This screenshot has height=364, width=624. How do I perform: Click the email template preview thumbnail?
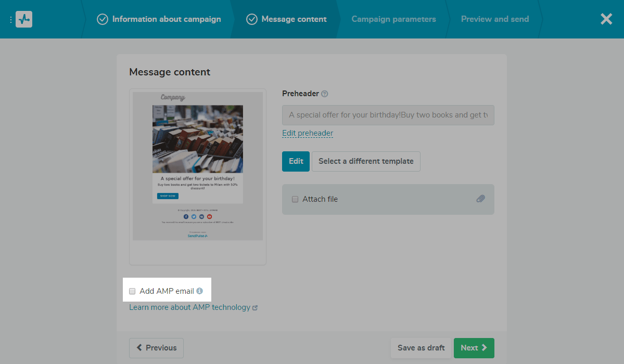197,166
